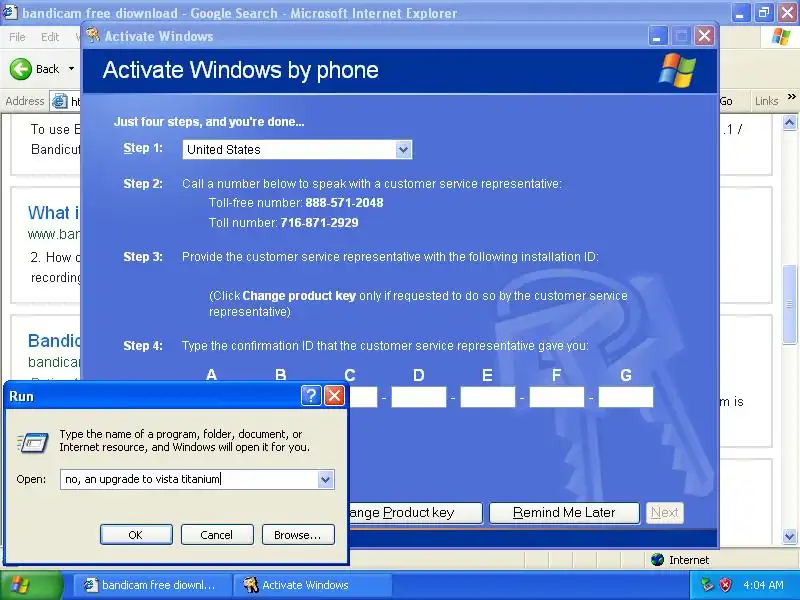This screenshot has width=800, height=600.
Task: Switch to bandicam free download taskbar button
Action: click(153, 585)
